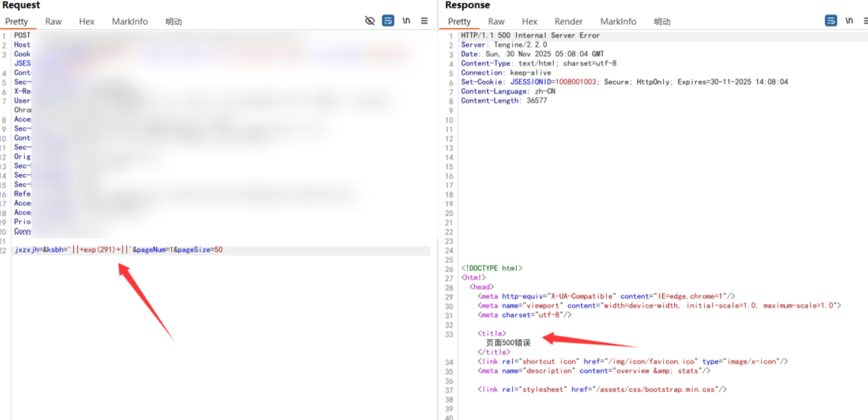The height and width of the screenshot is (420, 868).
Task: Switch Request view to Hex tab
Action: (x=87, y=22)
